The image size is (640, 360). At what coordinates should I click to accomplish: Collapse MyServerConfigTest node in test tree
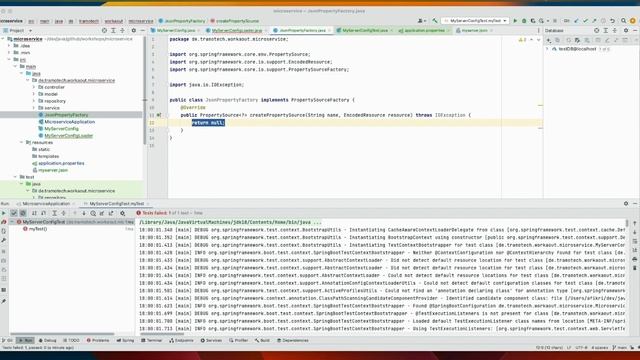click(12, 222)
